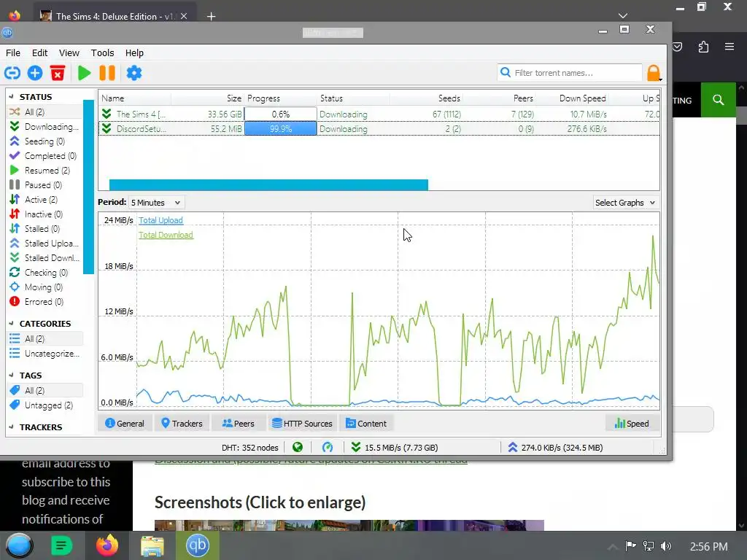Click the orange lock UI icon
The height and width of the screenshot is (560, 747).
(x=654, y=73)
